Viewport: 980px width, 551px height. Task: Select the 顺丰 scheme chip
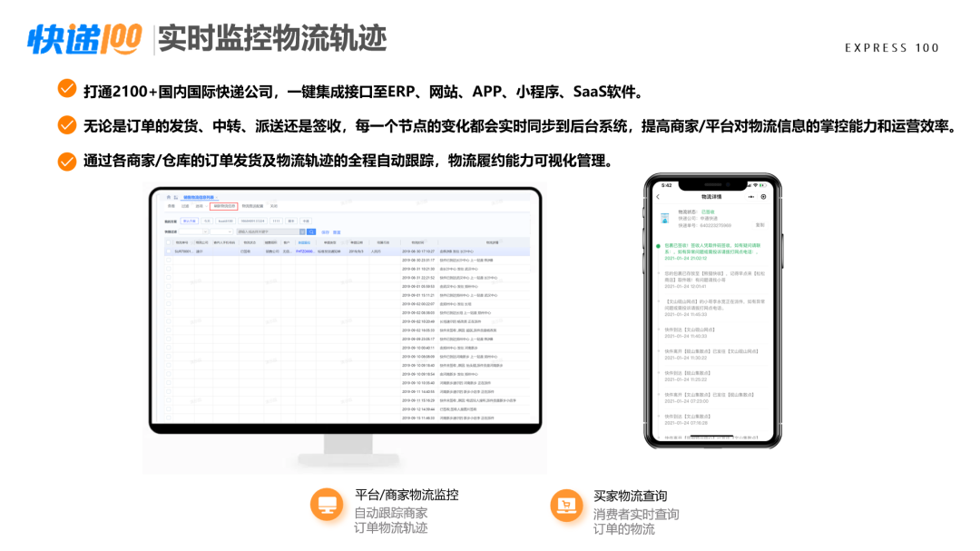click(291, 221)
